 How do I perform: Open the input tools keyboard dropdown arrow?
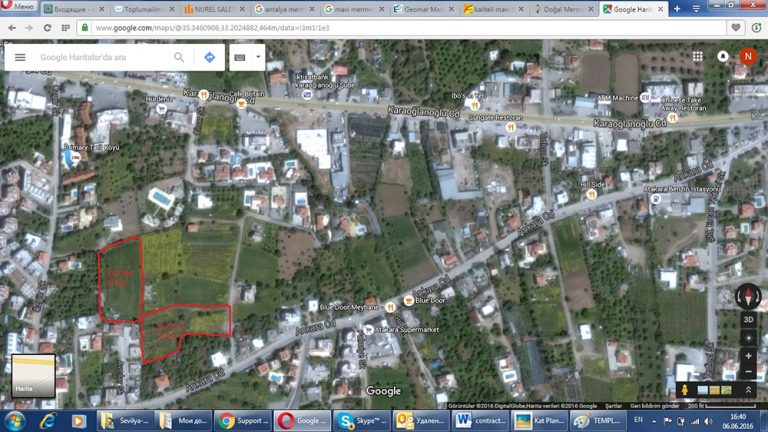[x=258, y=58]
